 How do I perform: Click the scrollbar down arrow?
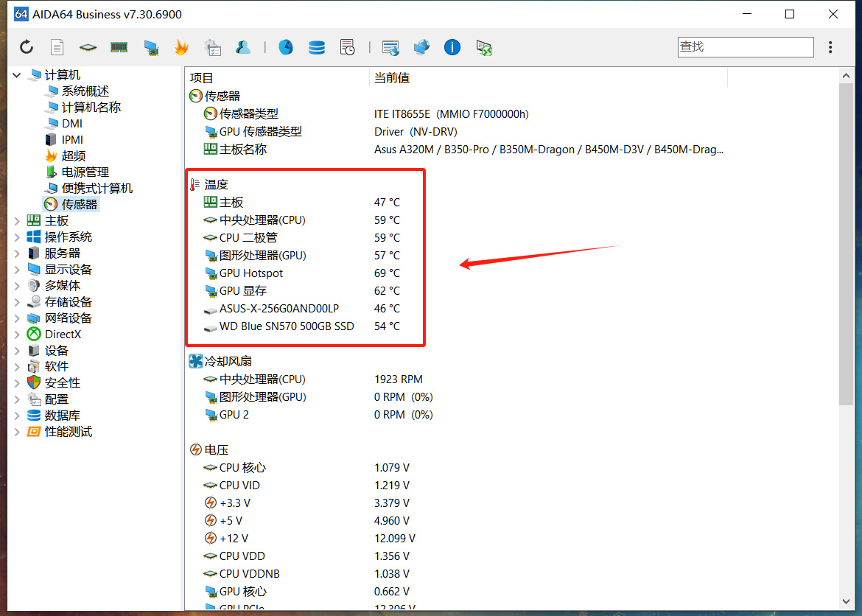(846, 602)
